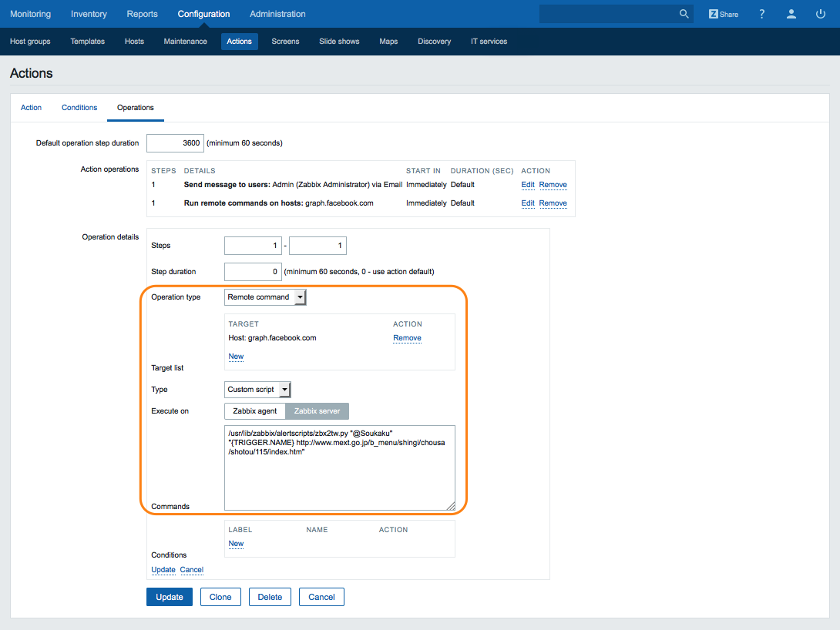Click inside the Commands text area

click(340, 467)
